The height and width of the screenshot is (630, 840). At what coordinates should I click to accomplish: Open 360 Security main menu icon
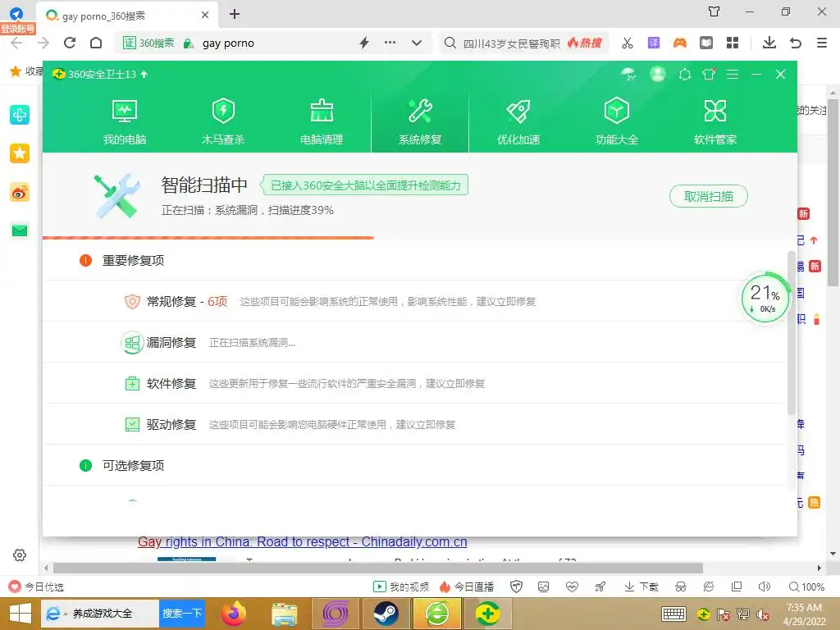(733, 75)
